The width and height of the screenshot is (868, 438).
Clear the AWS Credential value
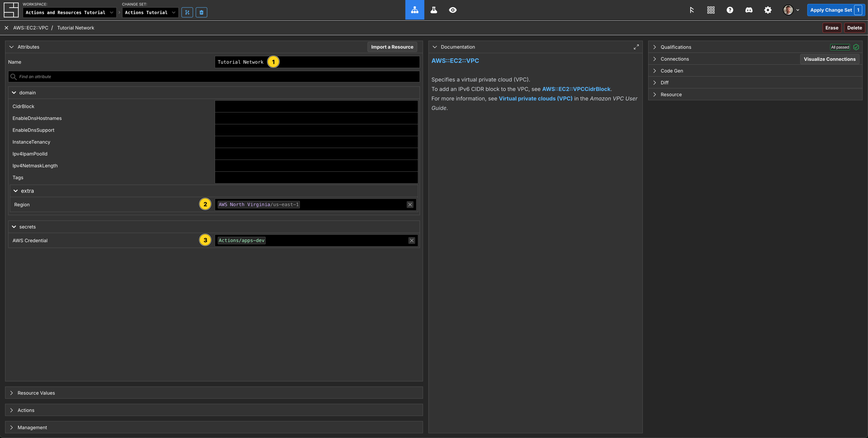(x=412, y=240)
